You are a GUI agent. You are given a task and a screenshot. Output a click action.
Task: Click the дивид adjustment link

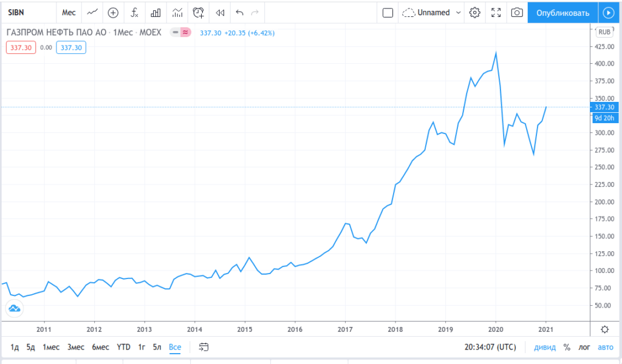pyautogui.click(x=544, y=347)
